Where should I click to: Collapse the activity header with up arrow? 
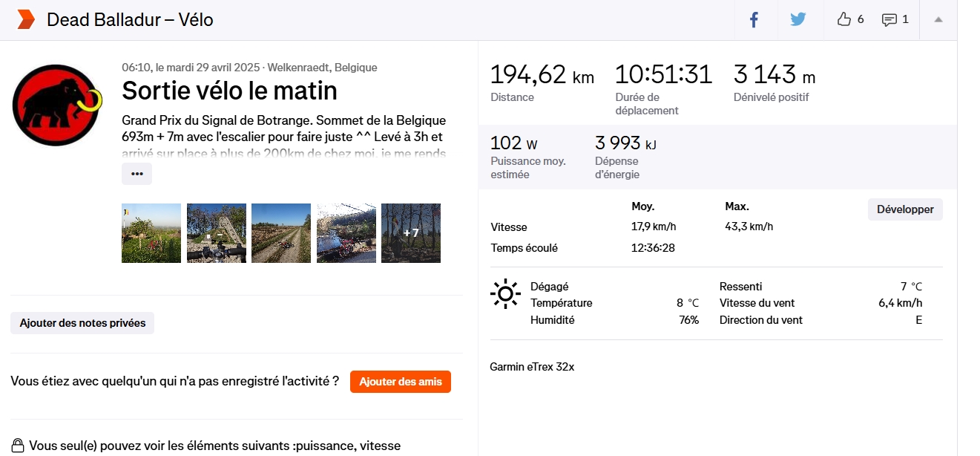tap(938, 20)
